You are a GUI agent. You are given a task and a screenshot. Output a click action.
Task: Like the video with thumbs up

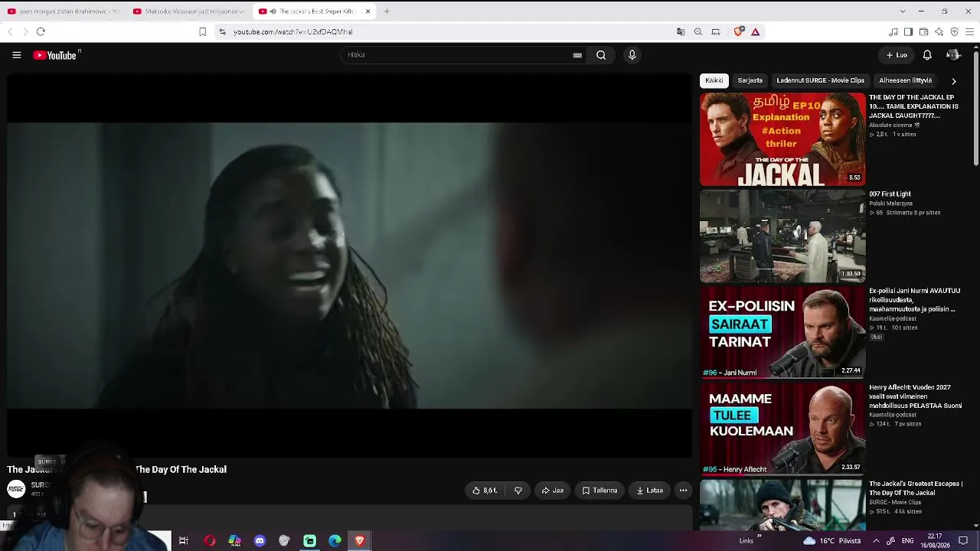[485, 491]
